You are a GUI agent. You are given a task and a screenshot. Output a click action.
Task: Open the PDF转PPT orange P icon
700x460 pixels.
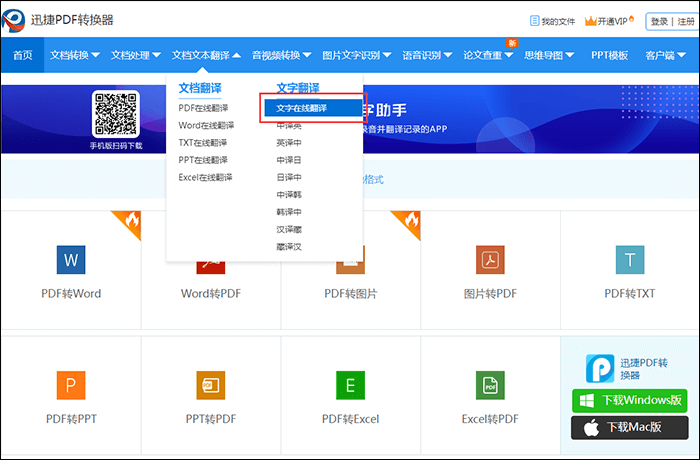[x=71, y=385]
